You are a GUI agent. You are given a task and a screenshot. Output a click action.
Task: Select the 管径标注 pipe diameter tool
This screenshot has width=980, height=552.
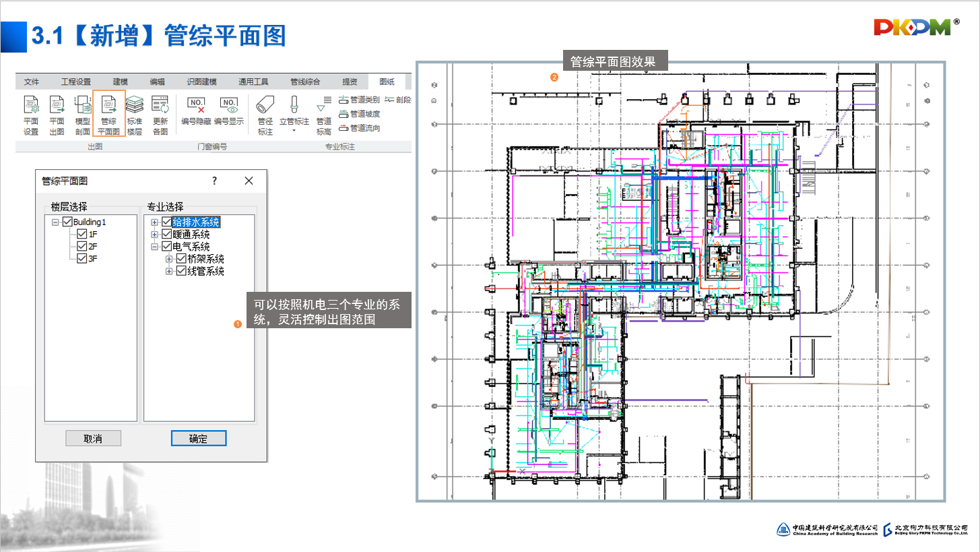click(265, 114)
